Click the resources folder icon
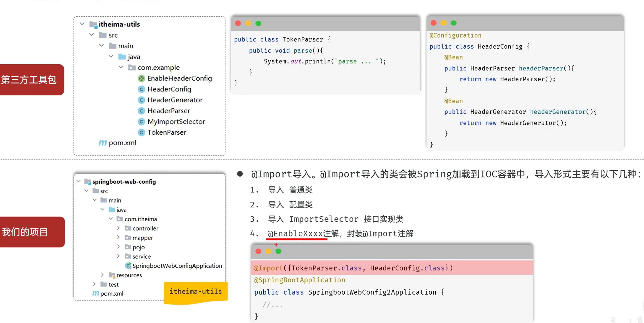The image size is (644, 323). tap(112, 275)
